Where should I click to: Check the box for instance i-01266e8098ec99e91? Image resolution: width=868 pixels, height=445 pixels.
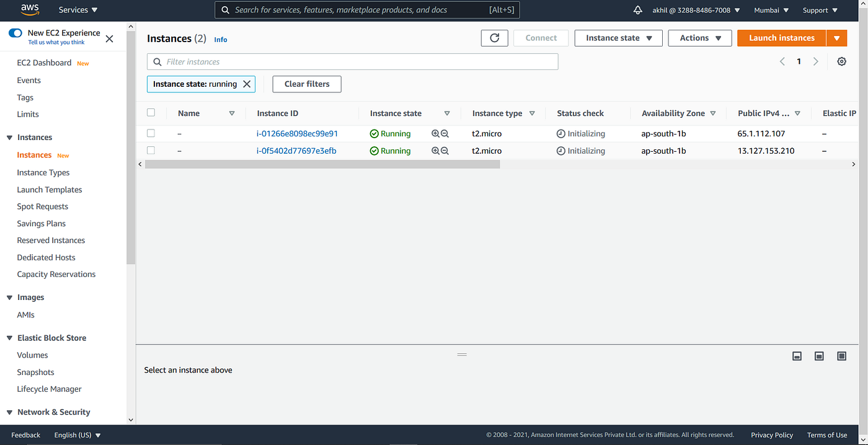point(151,133)
